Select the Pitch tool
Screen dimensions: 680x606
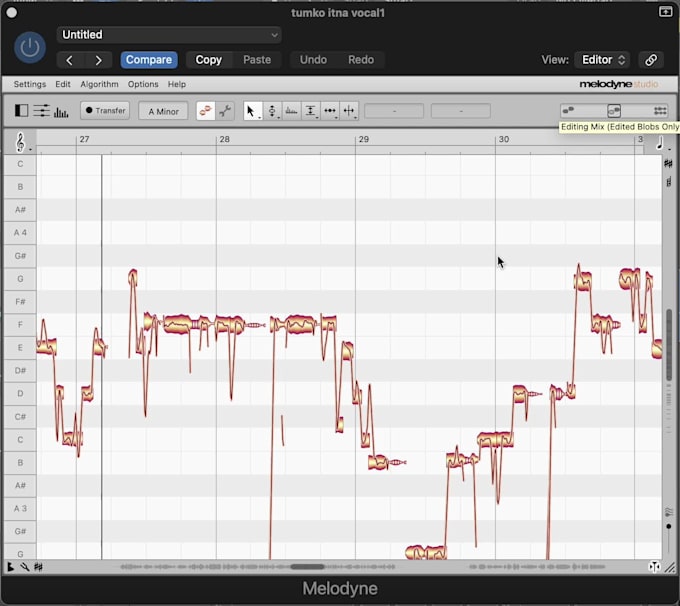[272, 111]
